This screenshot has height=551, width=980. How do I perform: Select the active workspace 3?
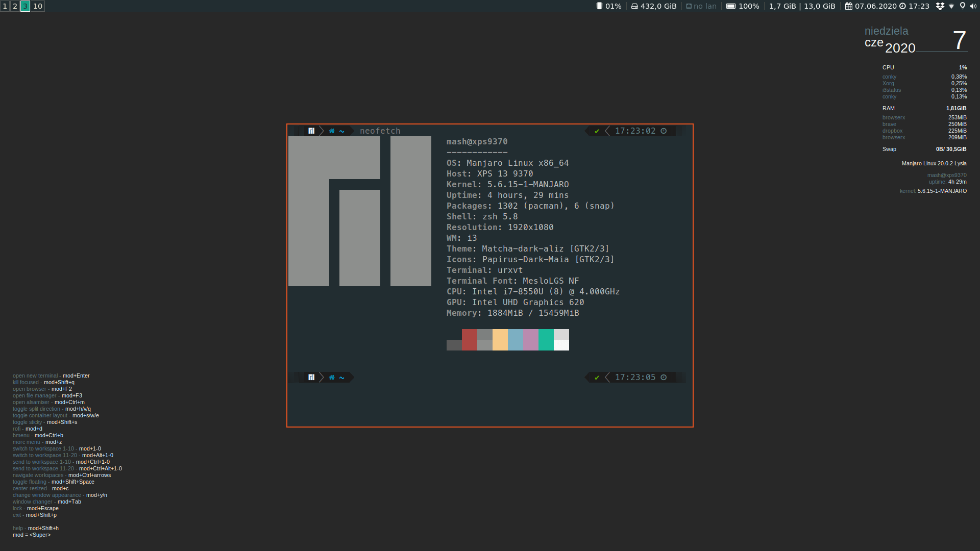[x=25, y=6]
